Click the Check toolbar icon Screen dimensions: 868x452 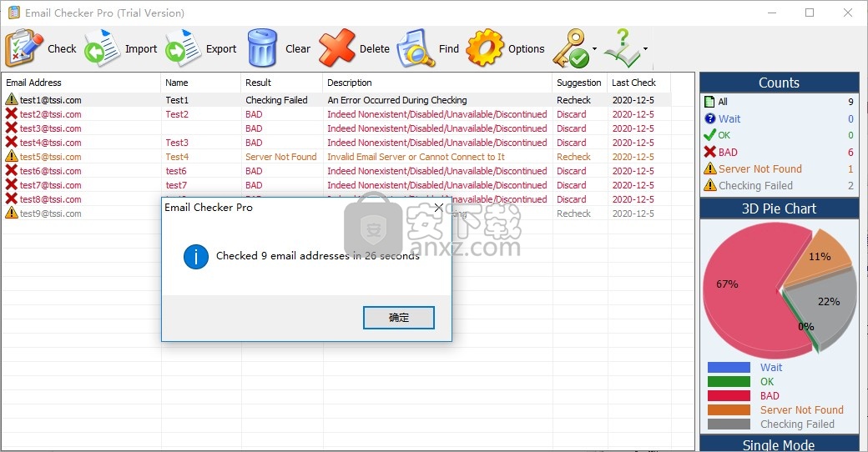24,48
